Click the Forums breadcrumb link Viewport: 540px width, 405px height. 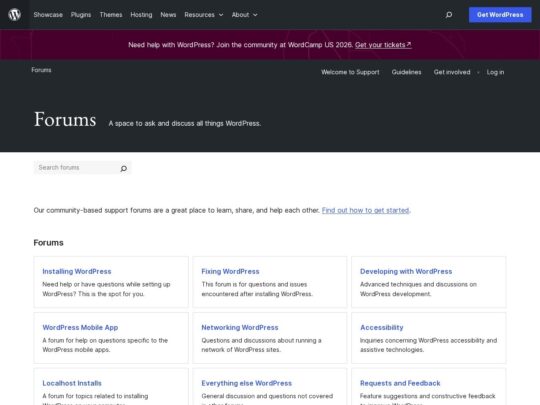point(41,70)
